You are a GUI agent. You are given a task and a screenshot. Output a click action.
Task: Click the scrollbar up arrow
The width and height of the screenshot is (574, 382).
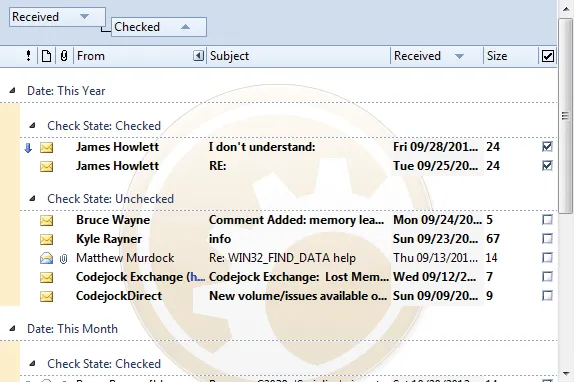[x=566, y=8]
